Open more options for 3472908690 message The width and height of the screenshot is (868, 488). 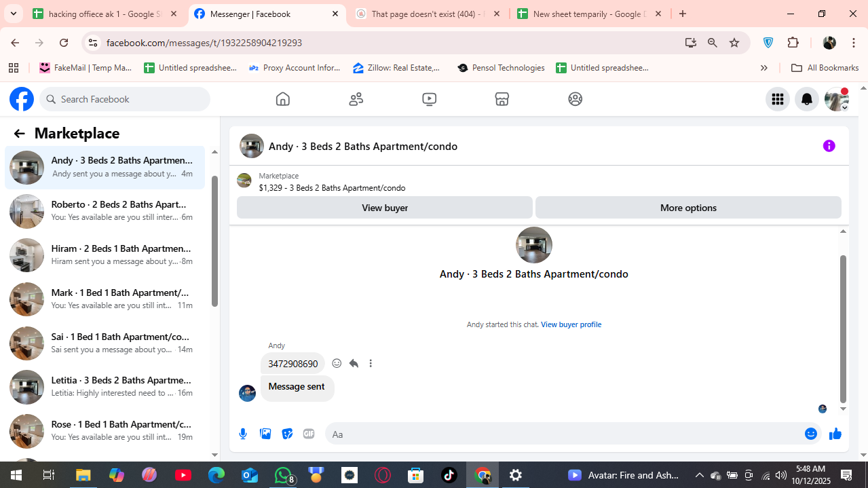point(371,363)
